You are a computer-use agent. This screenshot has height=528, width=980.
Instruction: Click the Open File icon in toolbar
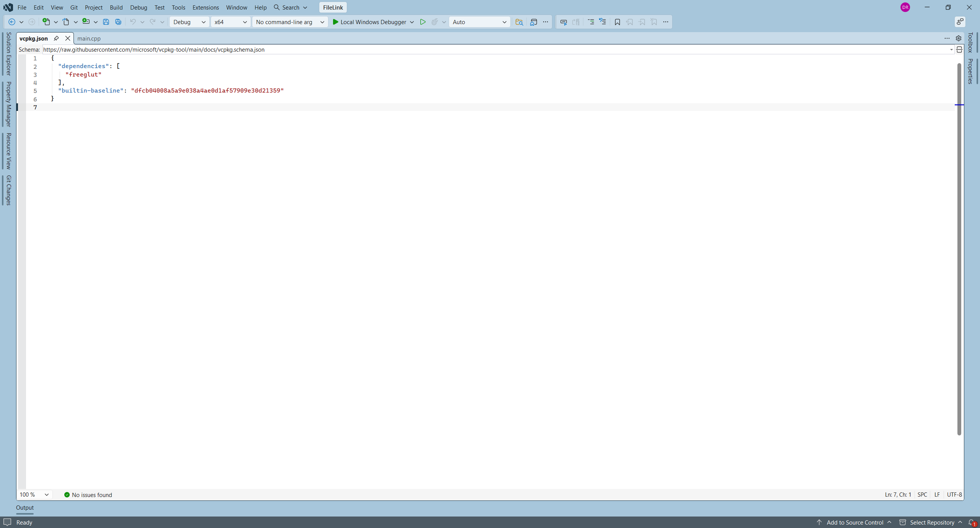click(x=66, y=22)
